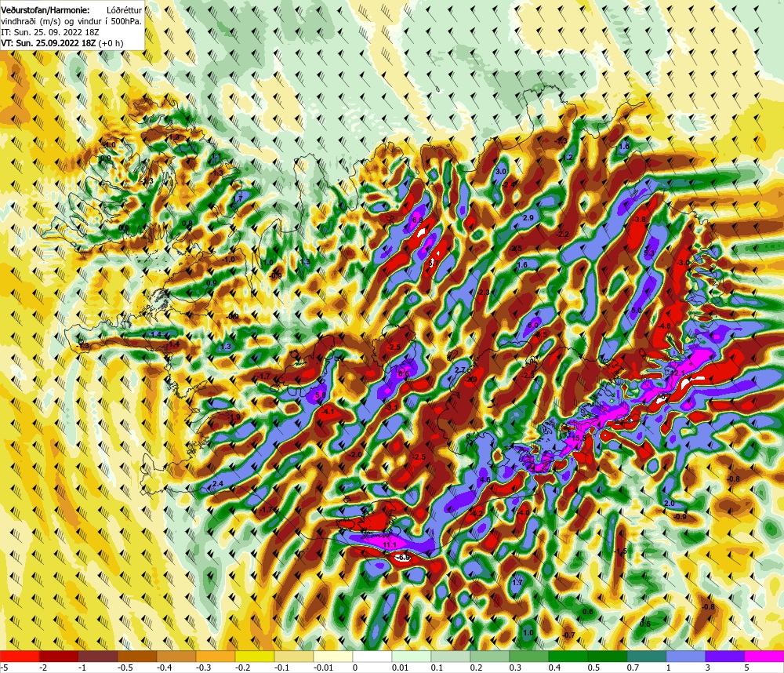Click the teal legend swatch above 0.7

coord(647,656)
